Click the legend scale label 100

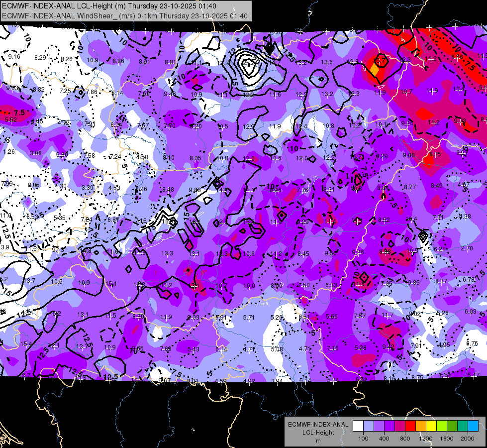[363, 439]
